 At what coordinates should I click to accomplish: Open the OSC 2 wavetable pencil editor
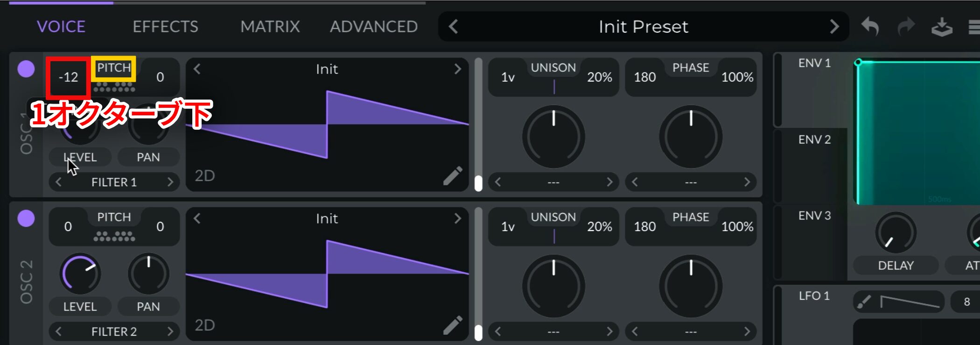(452, 325)
